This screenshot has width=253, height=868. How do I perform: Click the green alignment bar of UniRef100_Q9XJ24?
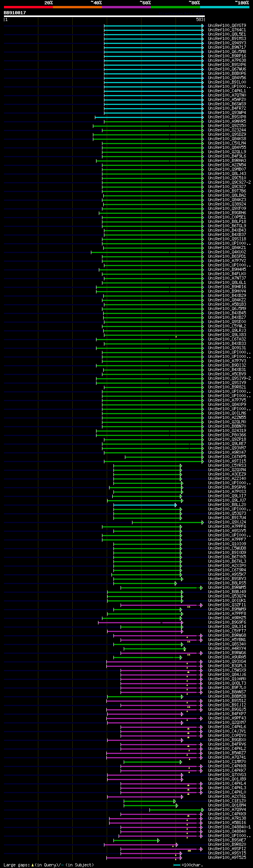click(168, 522)
